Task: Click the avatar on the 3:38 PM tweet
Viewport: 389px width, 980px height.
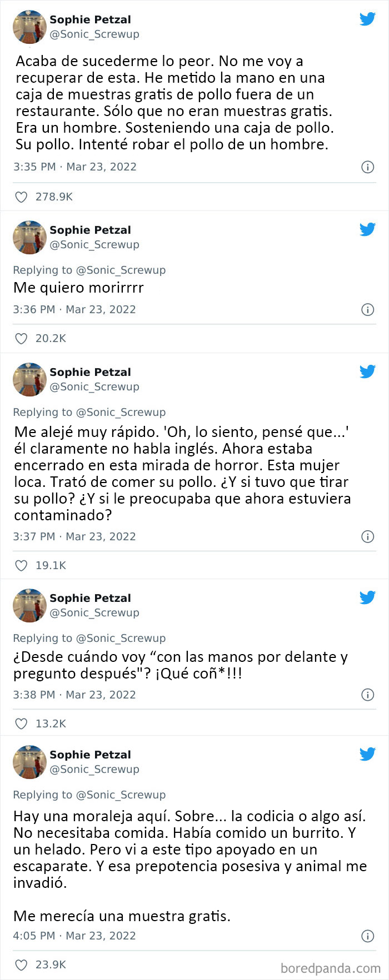Action: [x=29, y=606]
